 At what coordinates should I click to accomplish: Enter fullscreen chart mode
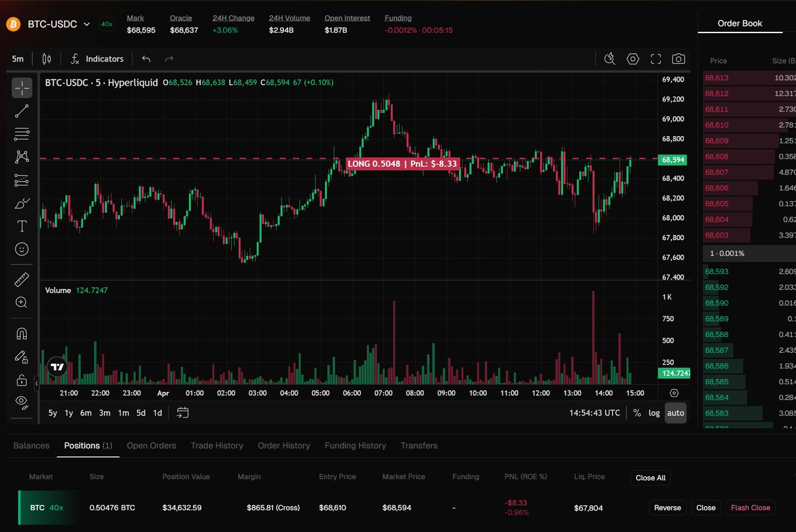click(x=655, y=59)
